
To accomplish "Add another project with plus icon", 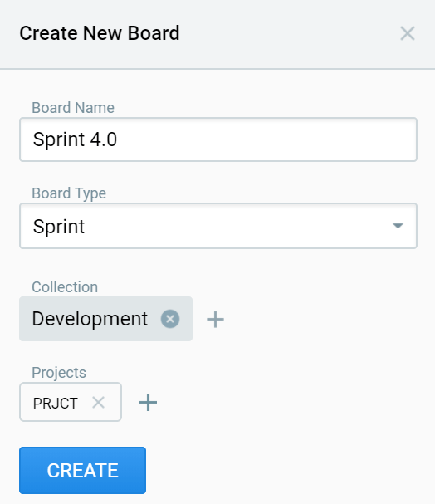I will coord(148,402).
